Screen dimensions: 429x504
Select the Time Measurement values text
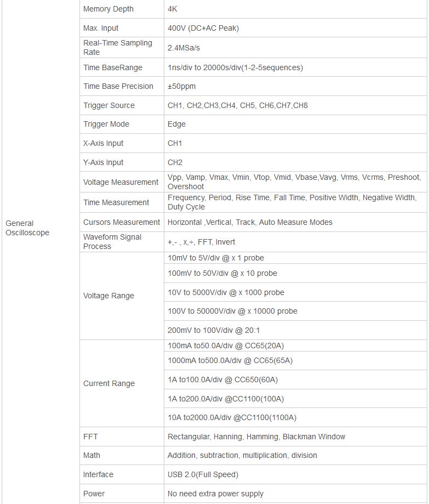(x=292, y=202)
